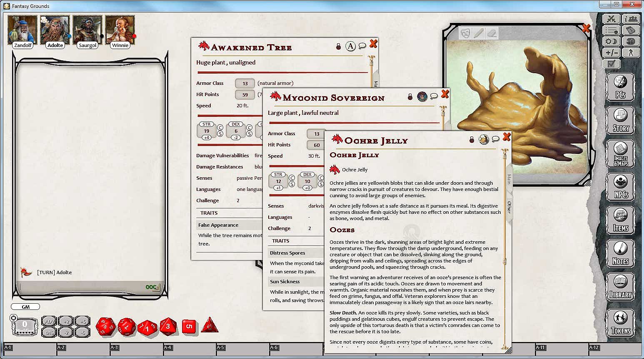
Task: Toggle the -5 modifier button
Action: coord(82,332)
